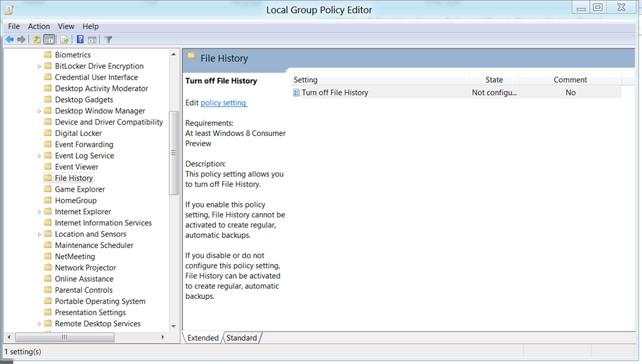Toggle Show/Hide Action Pane toolbar icon
Viewport: 642px width, 364px height.
pos(92,39)
